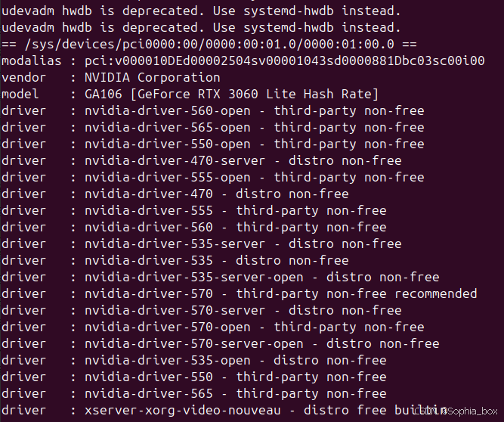504x422 pixels.
Task: Click the nvidia-driver-570-open line
Action: point(213,327)
